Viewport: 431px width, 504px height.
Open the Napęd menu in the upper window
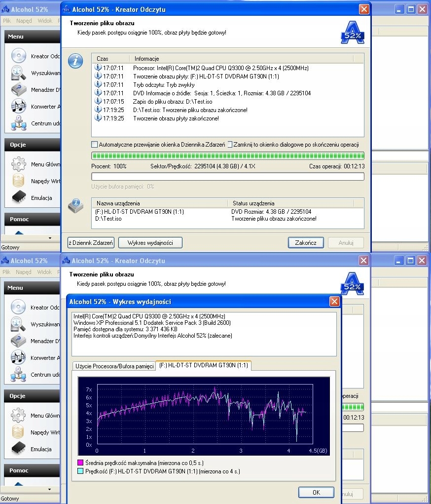[x=24, y=21]
